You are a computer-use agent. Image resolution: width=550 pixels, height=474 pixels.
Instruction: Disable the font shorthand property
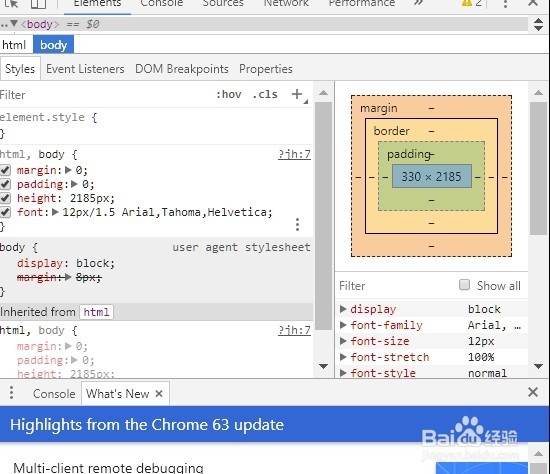tap(5, 212)
